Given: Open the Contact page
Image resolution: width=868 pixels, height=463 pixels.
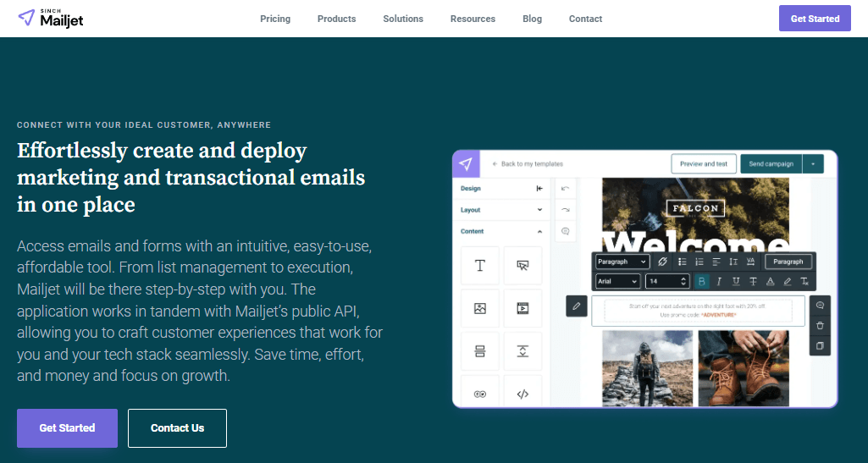Looking at the screenshot, I should pos(585,19).
